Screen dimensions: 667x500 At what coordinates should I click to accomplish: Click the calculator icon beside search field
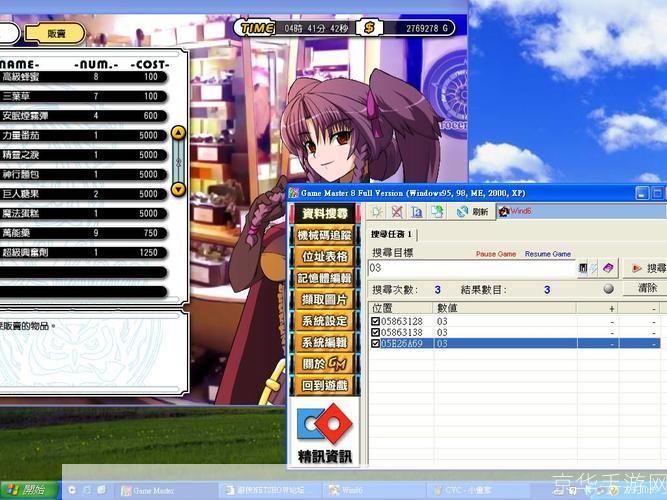point(583,268)
